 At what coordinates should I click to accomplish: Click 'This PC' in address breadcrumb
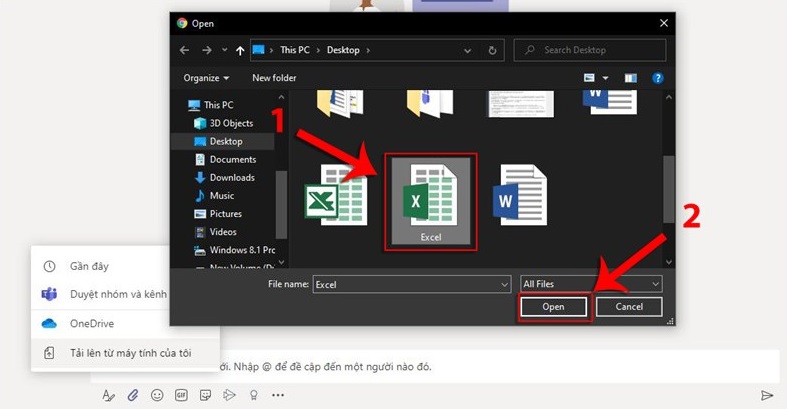[x=295, y=50]
